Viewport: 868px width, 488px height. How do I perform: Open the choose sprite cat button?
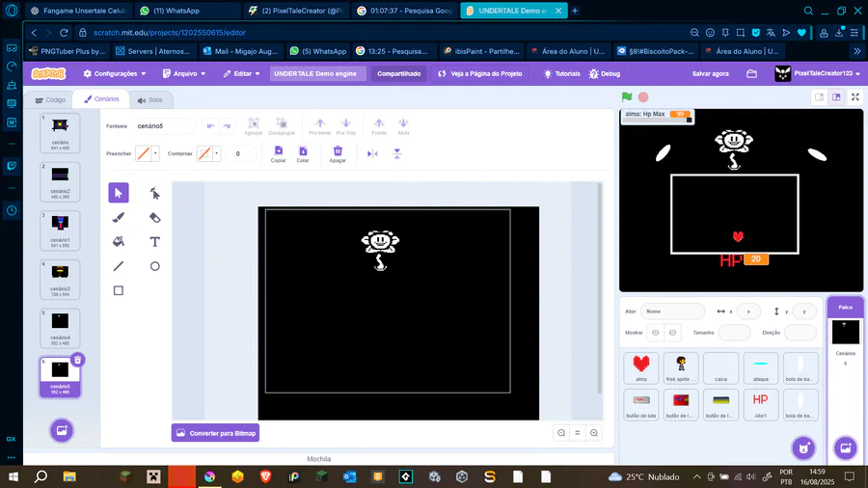[x=803, y=448]
